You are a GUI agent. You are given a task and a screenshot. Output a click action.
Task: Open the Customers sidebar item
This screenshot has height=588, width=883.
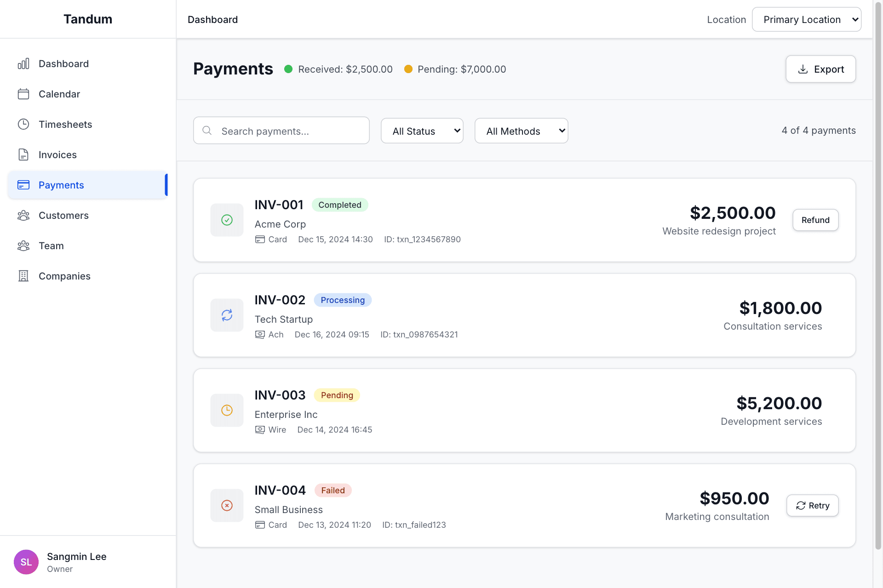[63, 215]
